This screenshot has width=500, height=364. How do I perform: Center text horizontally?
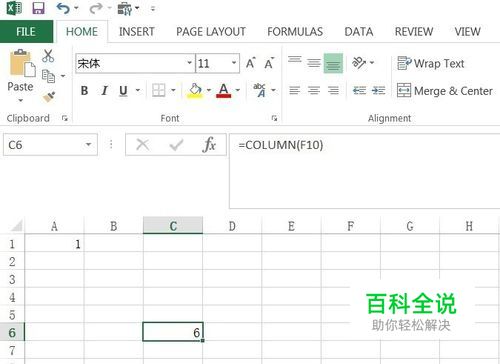tap(314, 90)
